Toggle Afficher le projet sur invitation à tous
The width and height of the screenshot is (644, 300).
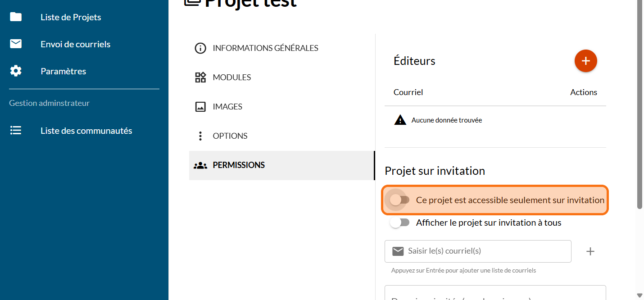(399, 223)
